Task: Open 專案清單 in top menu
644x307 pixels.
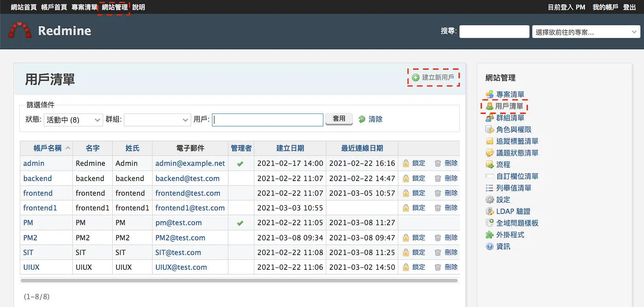Action: click(x=84, y=7)
